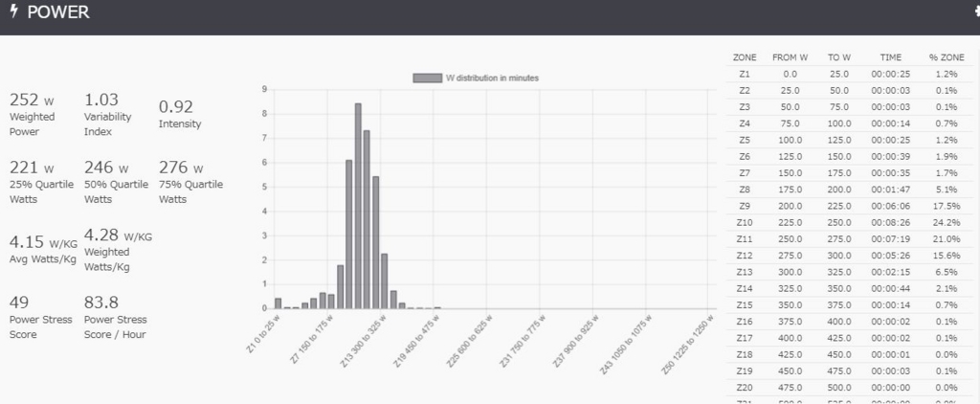
Task: Click the 00:07:19 time cell
Action: [891, 239]
